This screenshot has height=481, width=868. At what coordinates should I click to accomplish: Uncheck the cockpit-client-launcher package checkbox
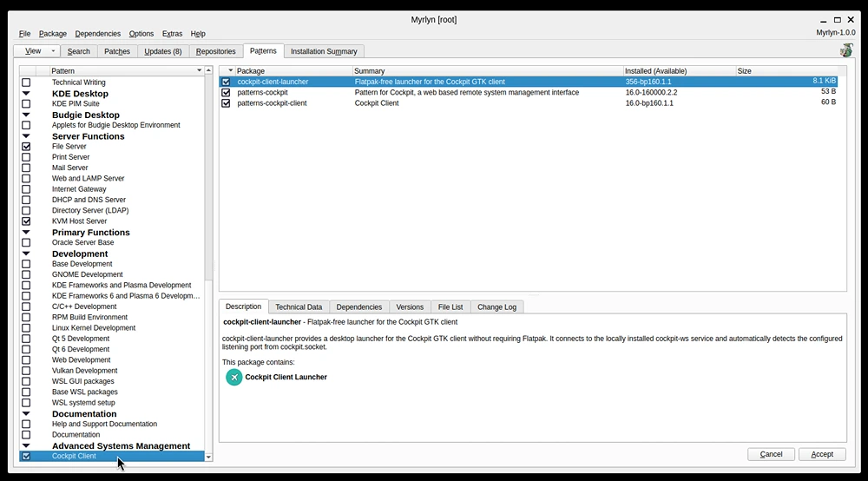(x=226, y=82)
